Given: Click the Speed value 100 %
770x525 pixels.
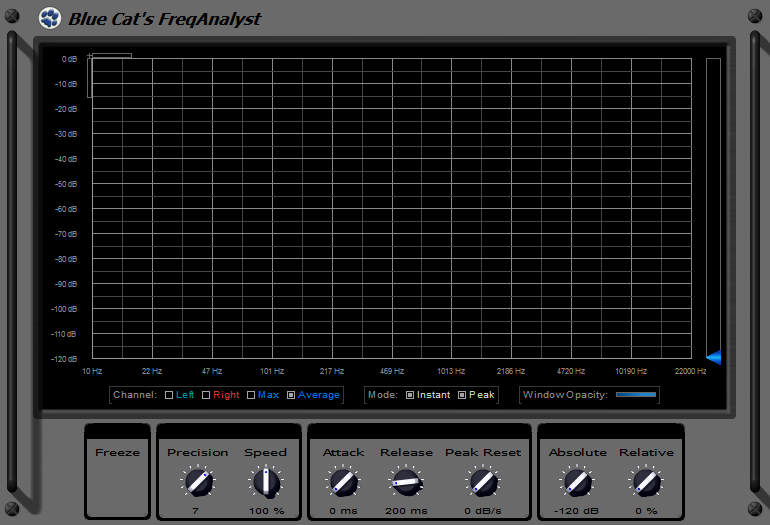Looking at the screenshot, I should 267,511.
